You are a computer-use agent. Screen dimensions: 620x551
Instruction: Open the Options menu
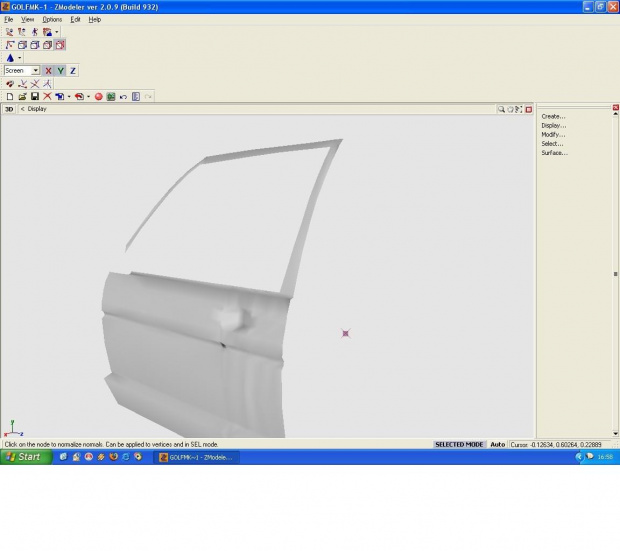pos(52,19)
